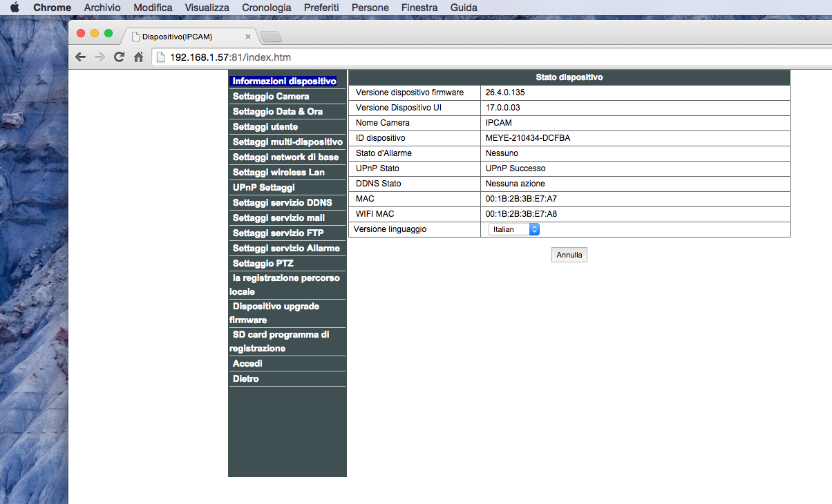
Task: Open the Versione linguaggio language dropdown
Action: pos(513,229)
